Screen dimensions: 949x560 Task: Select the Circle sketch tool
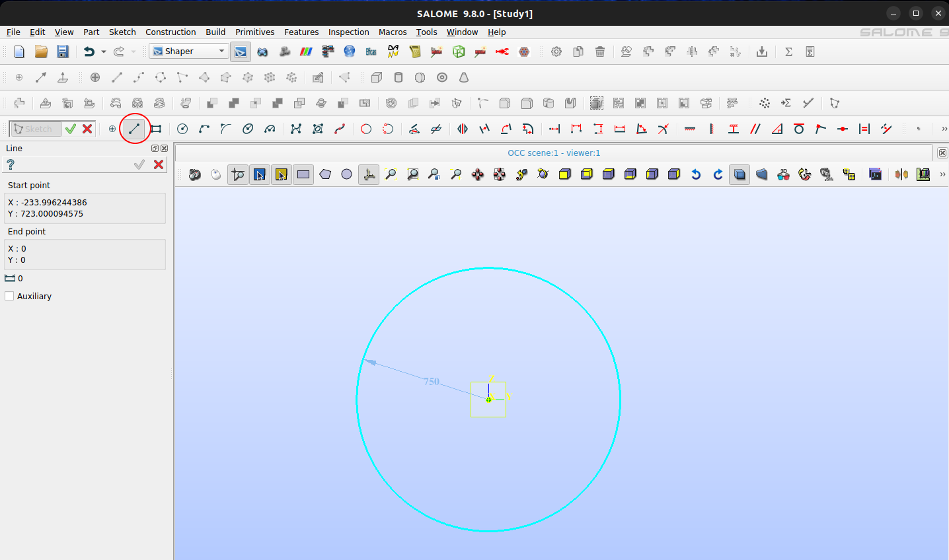(x=182, y=129)
